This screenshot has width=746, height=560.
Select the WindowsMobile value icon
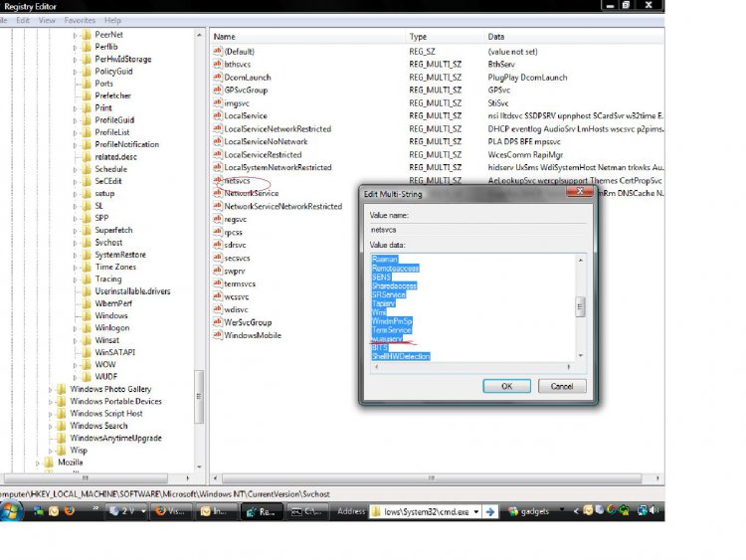218,334
